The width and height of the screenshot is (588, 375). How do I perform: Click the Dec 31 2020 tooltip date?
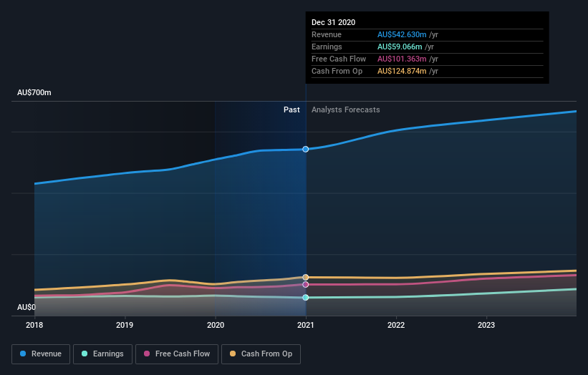pos(333,22)
